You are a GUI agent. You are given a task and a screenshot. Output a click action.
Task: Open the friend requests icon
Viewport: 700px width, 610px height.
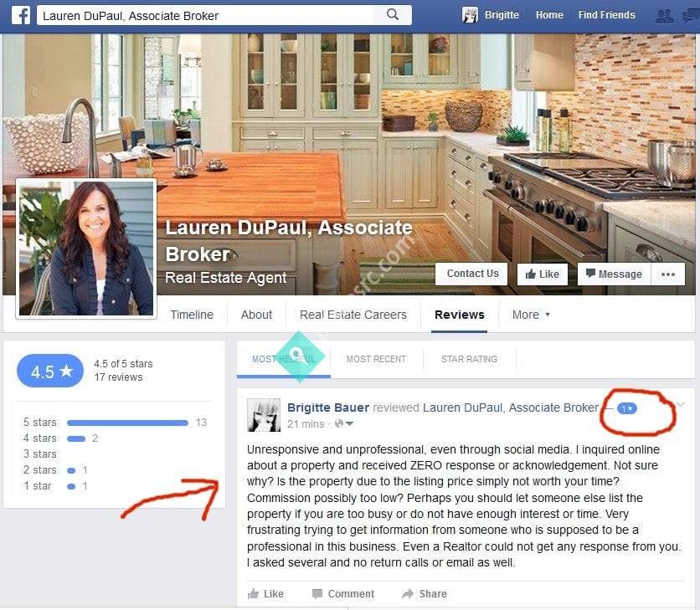click(x=664, y=15)
